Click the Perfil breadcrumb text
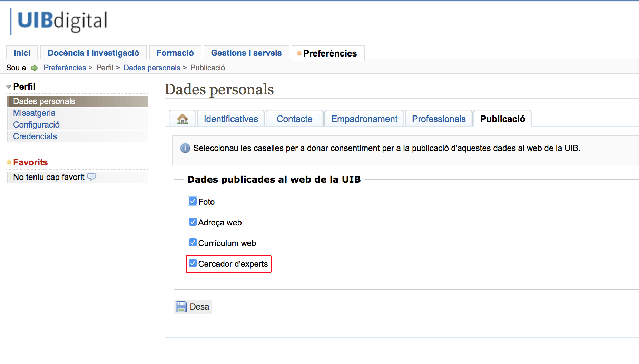 pyautogui.click(x=105, y=68)
